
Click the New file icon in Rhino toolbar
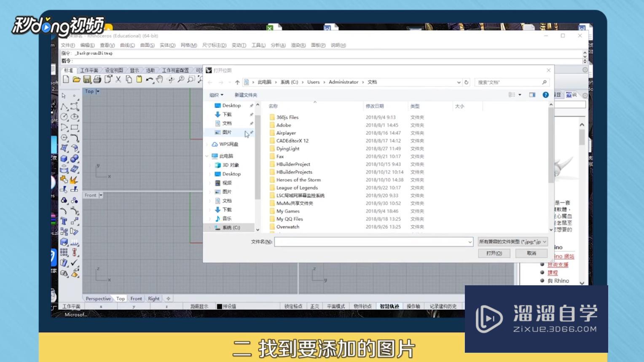click(x=66, y=79)
